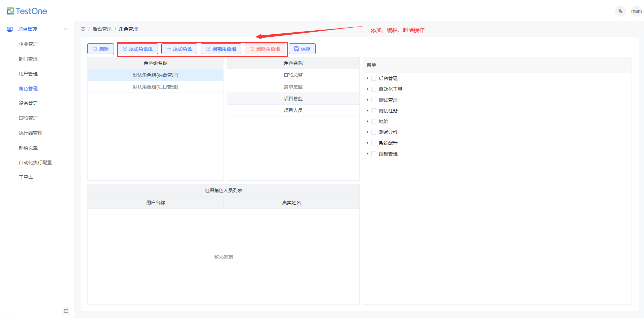Click the 添加角色 button
Image resolution: width=644 pixels, height=318 pixels.
pyautogui.click(x=179, y=49)
